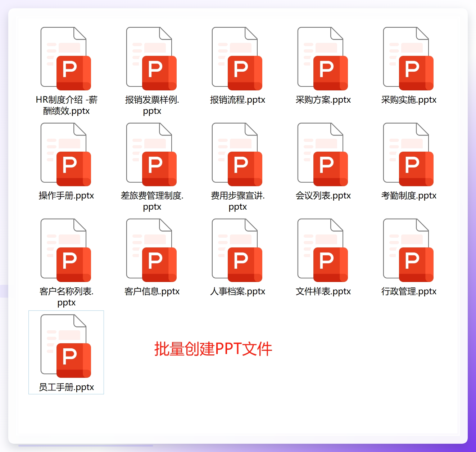476x452 pixels.
Task: Click the file name 文件样表.pptx
Action: click(x=323, y=291)
